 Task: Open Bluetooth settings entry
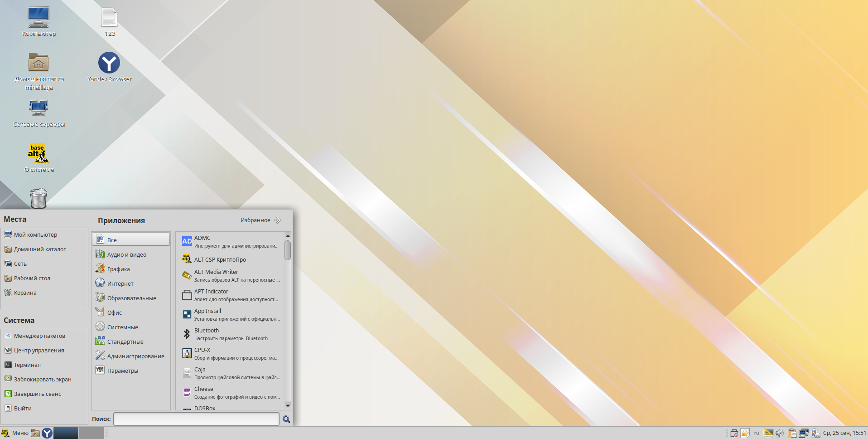[231, 334]
